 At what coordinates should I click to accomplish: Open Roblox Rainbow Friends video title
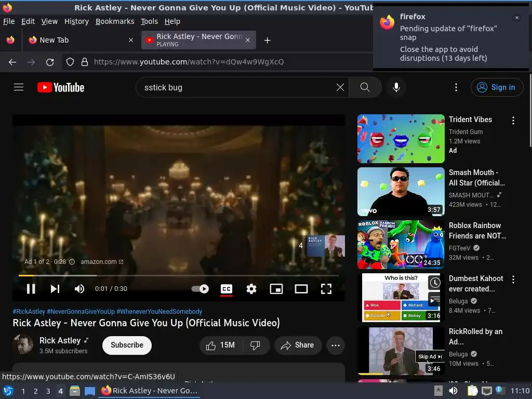[477, 231]
